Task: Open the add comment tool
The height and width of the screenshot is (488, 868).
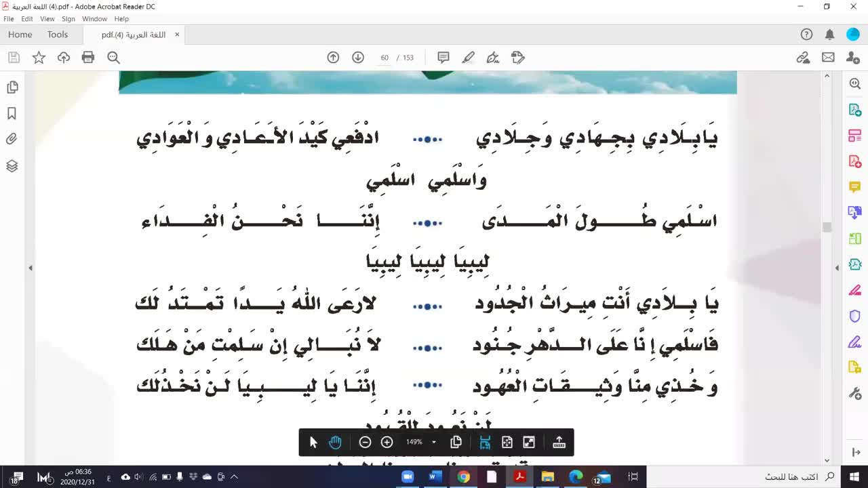Action: tap(443, 58)
